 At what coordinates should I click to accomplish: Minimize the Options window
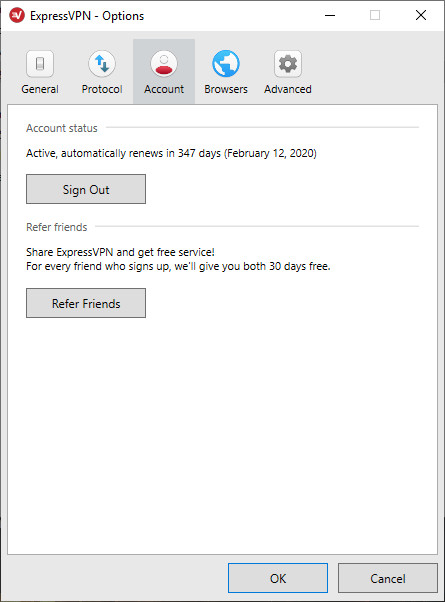(330, 15)
